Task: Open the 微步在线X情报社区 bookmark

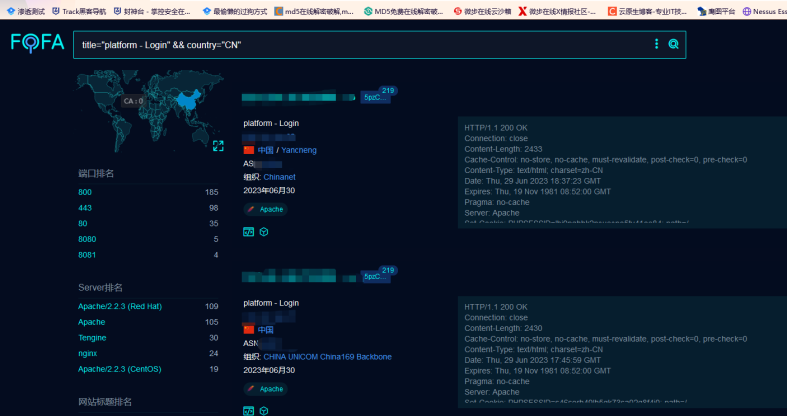Action: tap(558, 11)
